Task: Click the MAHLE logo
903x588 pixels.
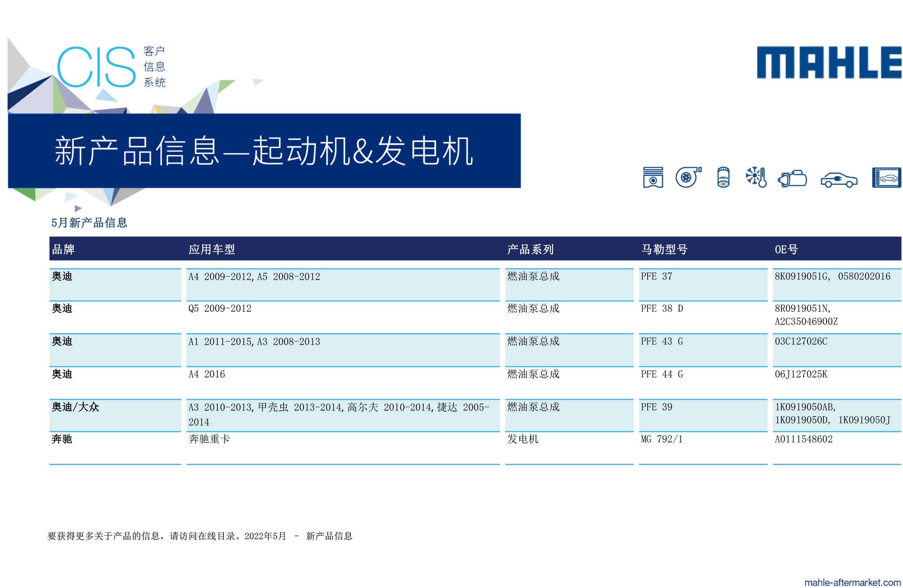Action: (x=829, y=62)
